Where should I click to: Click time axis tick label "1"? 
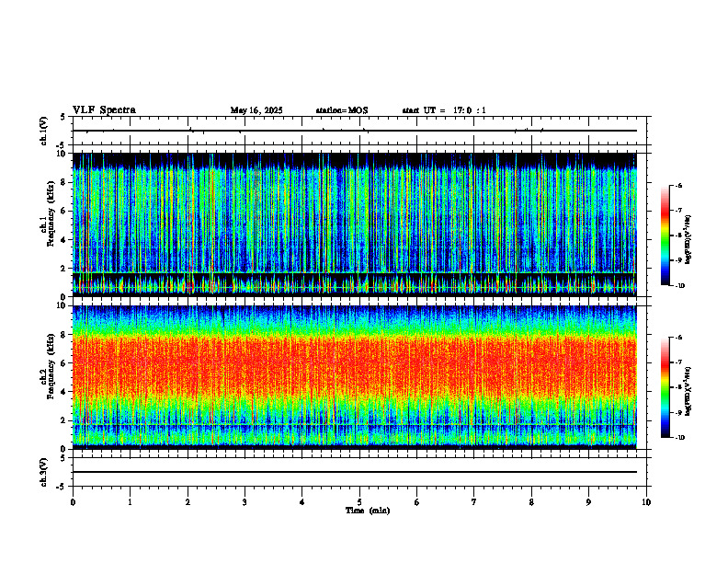click(130, 502)
